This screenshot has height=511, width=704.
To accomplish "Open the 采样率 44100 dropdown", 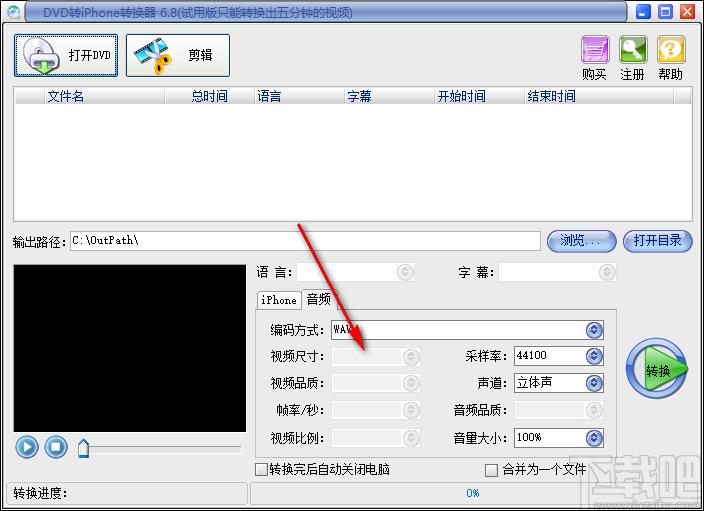I will [x=594, y=356].
